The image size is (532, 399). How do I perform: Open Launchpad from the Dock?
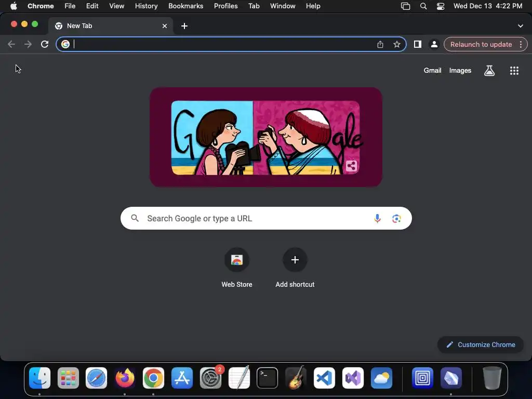68,378
